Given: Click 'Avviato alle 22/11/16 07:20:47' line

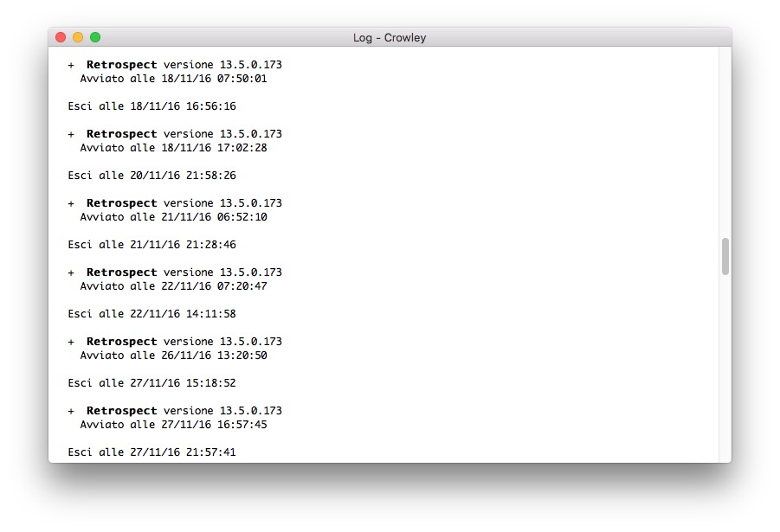Looking at the screenshot, I should (x=174, y=285).
